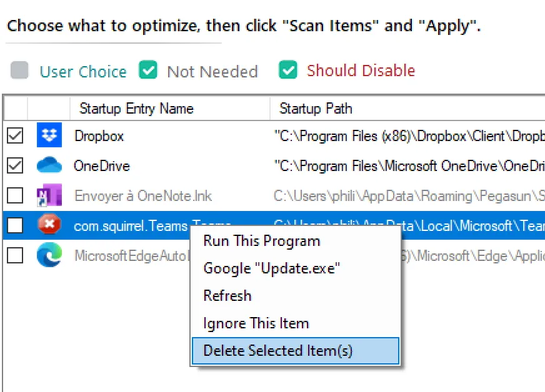Toggle off the Not Needed filter
Screen dimensions: 545x392
(x=148, y=70)
